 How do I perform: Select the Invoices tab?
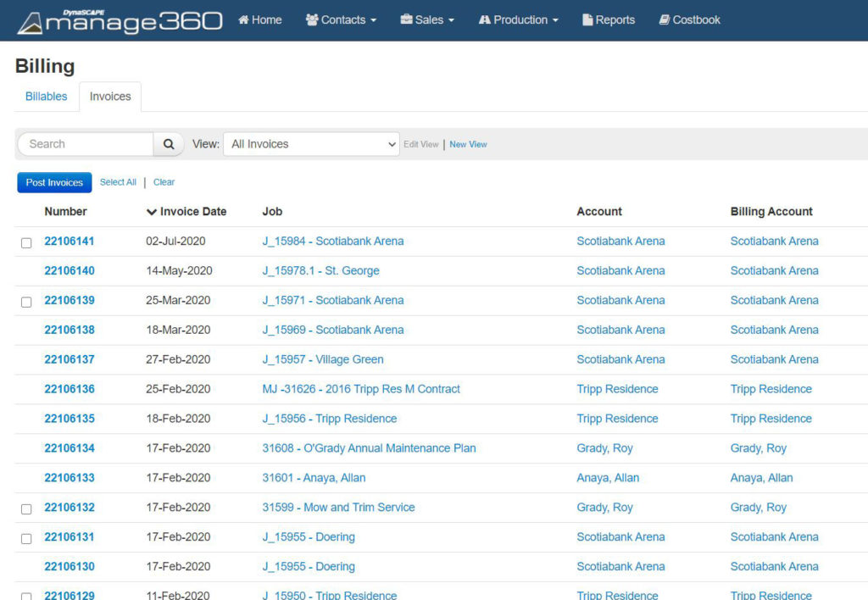point(110,97)
